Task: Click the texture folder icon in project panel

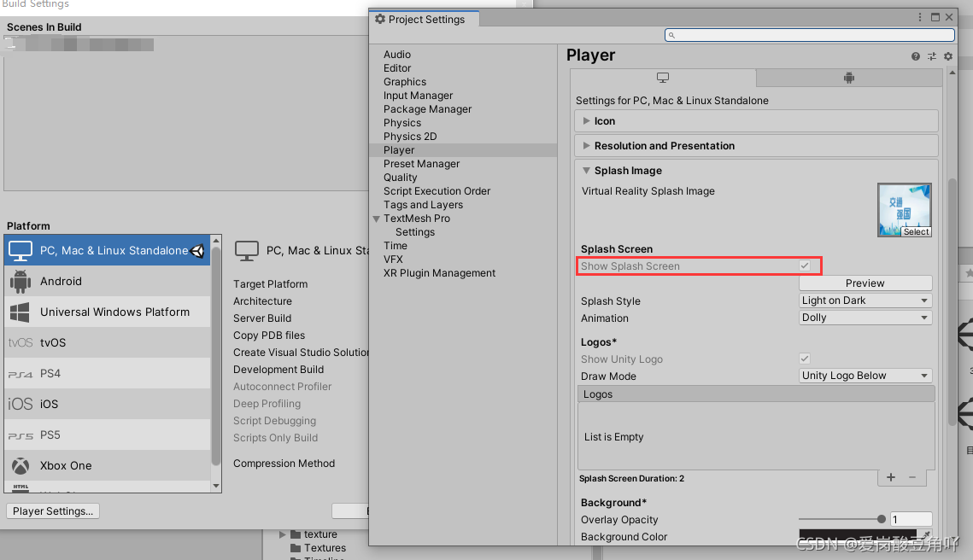Action: click(x=296, y=534)
